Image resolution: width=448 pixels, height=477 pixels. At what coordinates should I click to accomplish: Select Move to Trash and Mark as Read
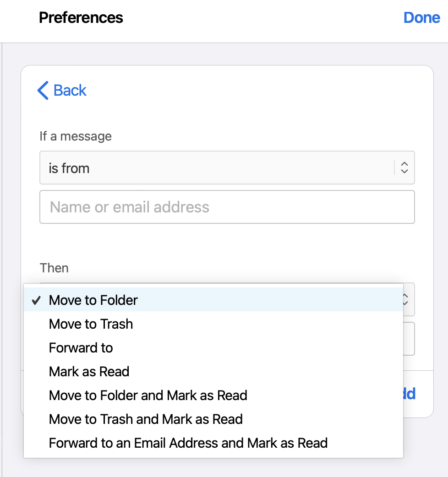(x=146, y=419)
